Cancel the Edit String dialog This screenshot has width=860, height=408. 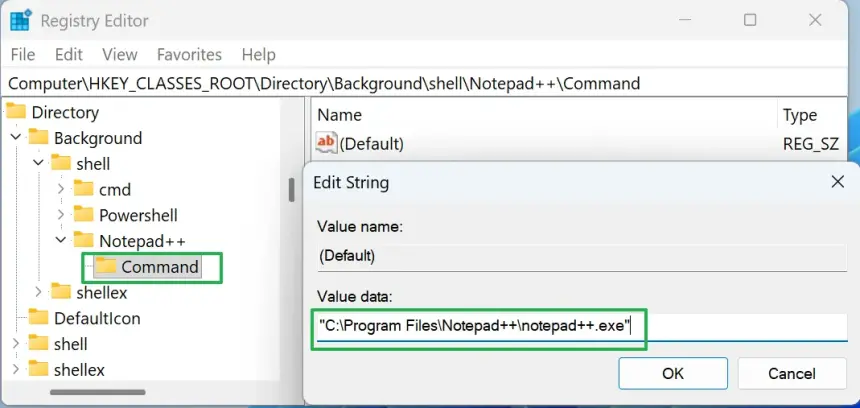(792, 373)
